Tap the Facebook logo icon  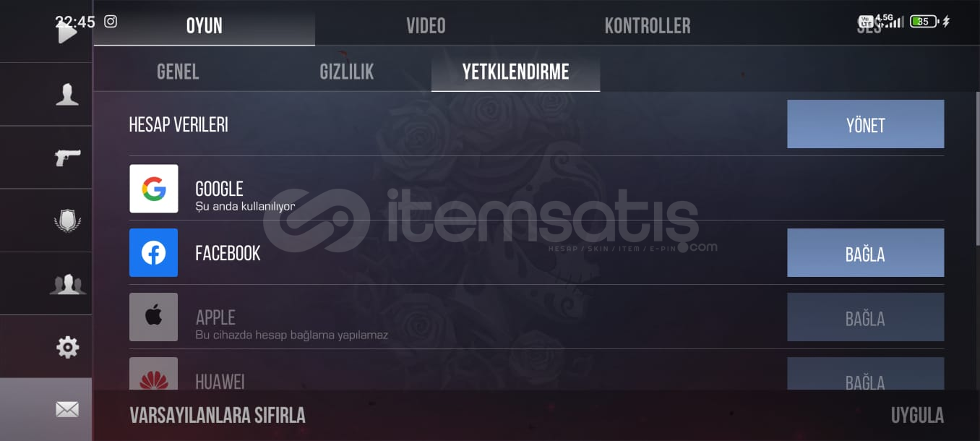click(154, 253)
